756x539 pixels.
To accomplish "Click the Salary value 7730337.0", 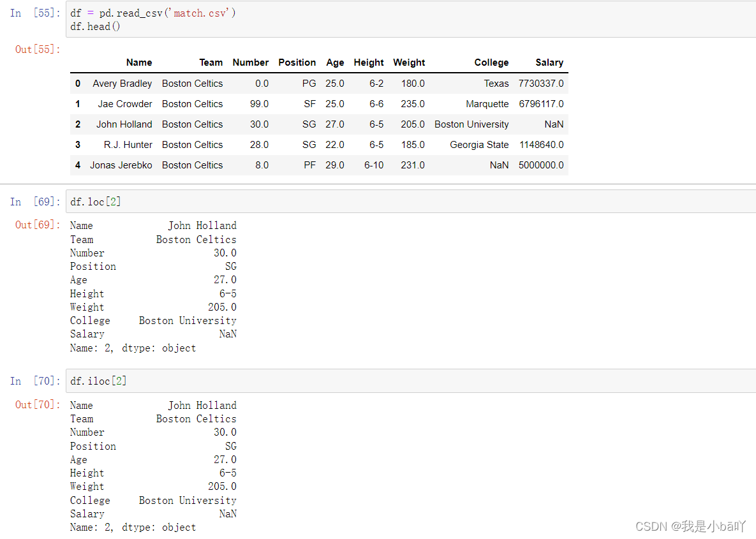I will click(x=541, y=84).
